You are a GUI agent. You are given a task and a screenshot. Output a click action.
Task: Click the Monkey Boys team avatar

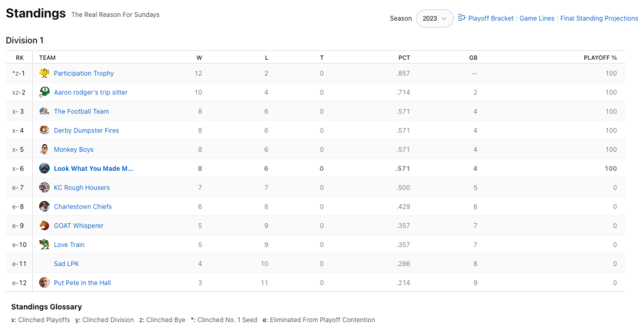pos(44,149)
